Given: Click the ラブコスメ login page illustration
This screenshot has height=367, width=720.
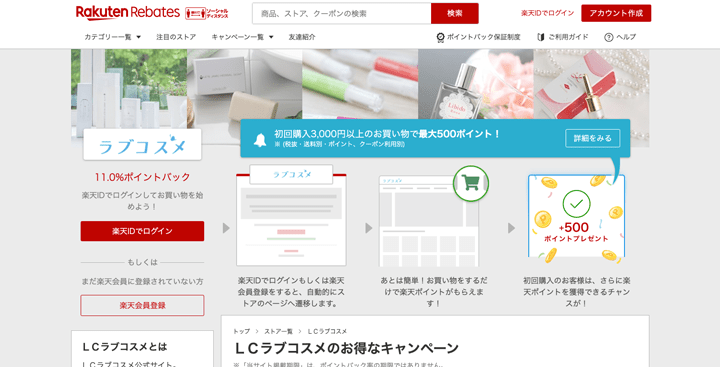Looking at the screenshot, I should pos(291,215).
